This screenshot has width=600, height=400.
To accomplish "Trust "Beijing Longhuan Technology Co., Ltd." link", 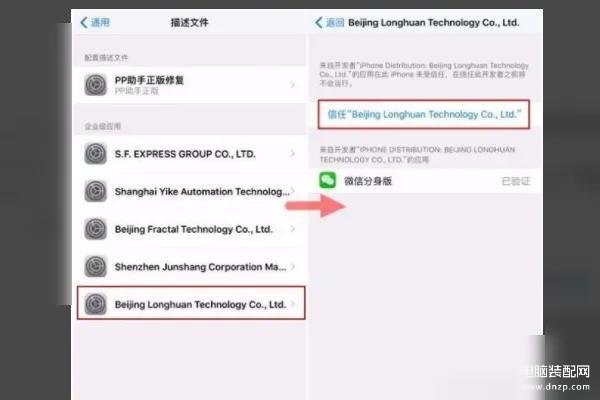I will [424, 114].
